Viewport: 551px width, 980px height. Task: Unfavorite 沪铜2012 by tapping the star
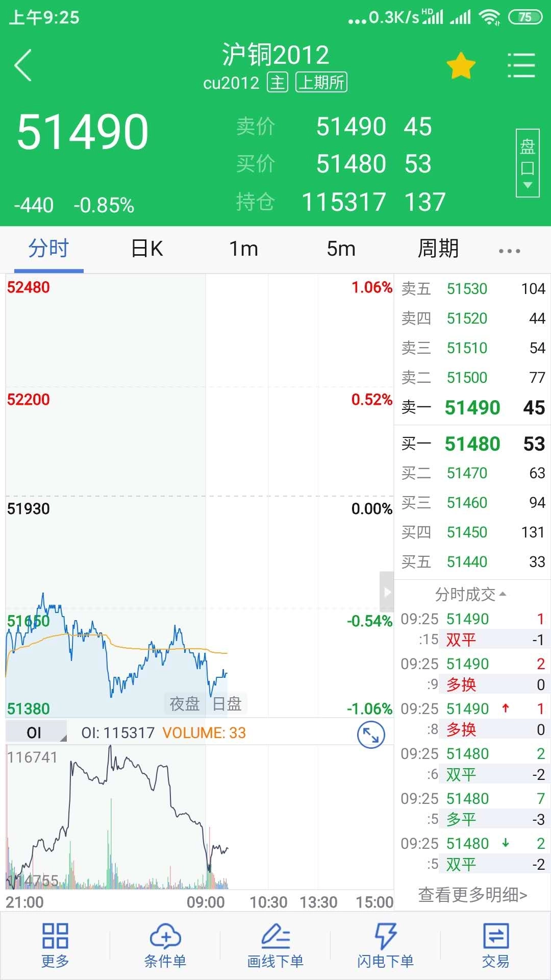click(x=461, y=64)
